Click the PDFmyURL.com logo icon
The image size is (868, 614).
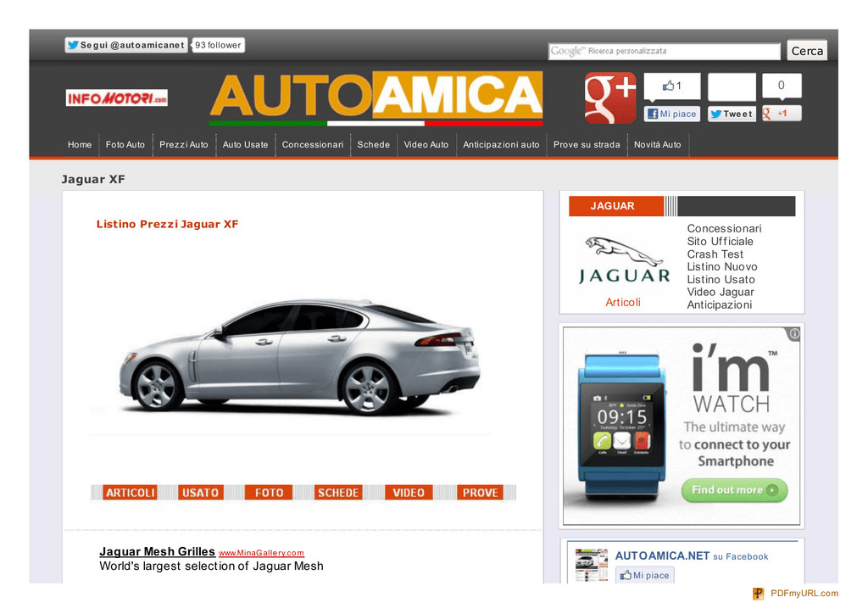759,594
